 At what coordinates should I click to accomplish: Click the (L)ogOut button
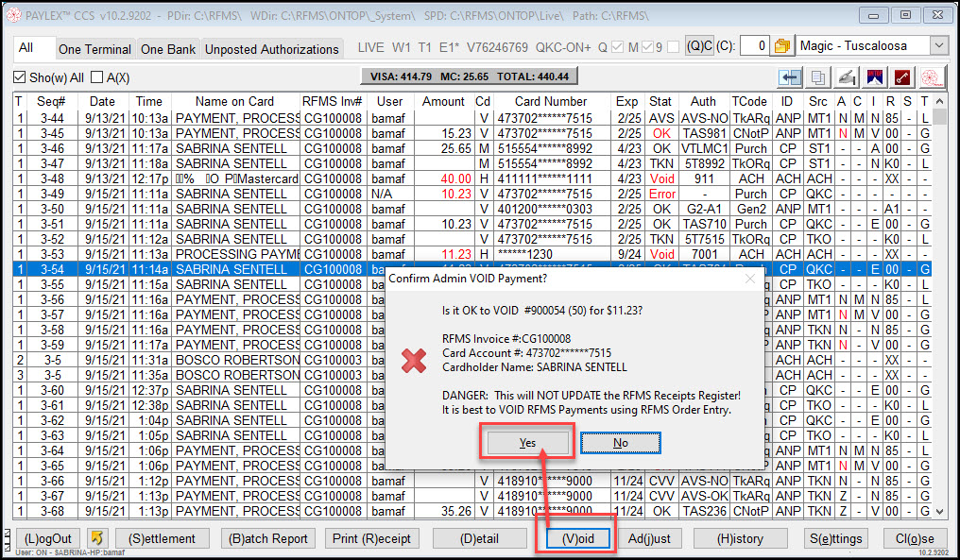tap(48, 538)
